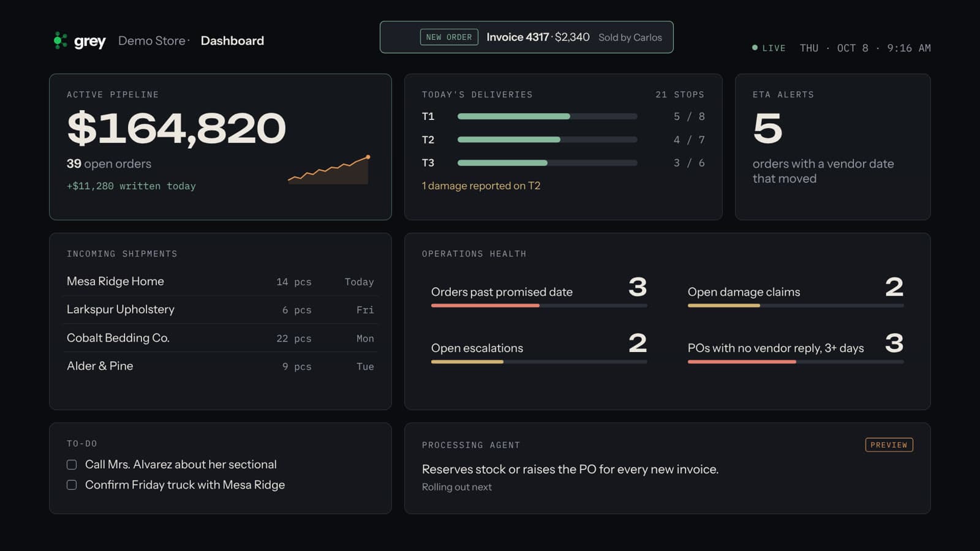This screenshot has width=980, height=551.
Task: Click 'orders with a vendor date that moved'
Action: pyautogui.click(x=823, y=171)
